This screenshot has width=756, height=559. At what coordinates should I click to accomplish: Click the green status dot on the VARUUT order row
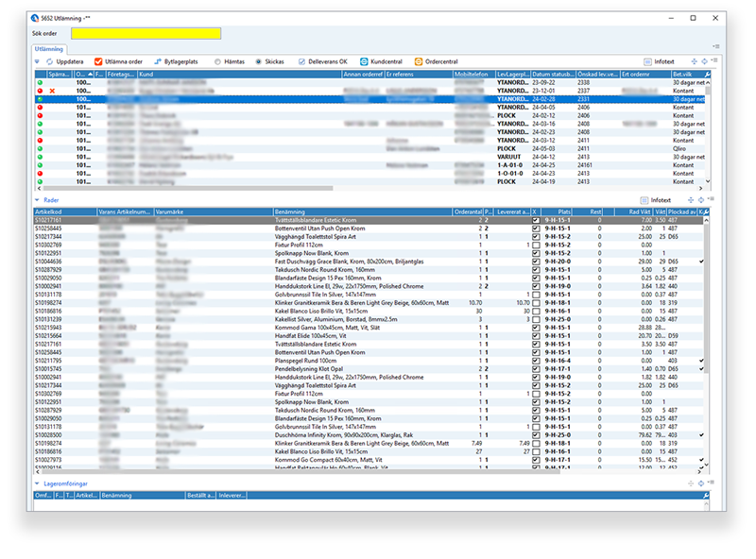click(40, 157)
